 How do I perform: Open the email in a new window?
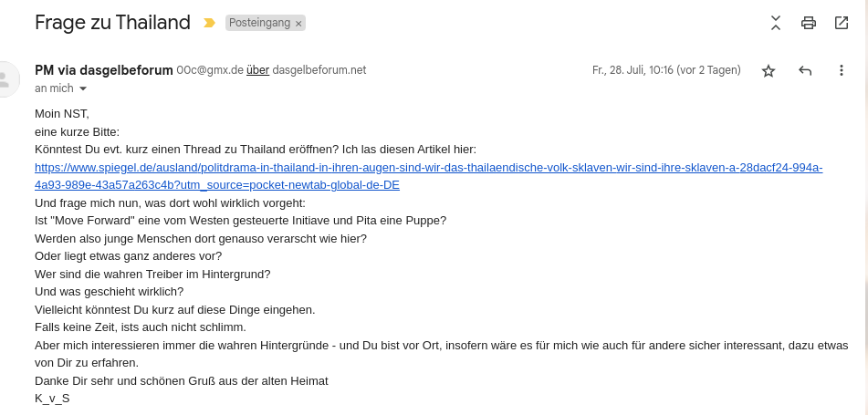pos(841,23)
